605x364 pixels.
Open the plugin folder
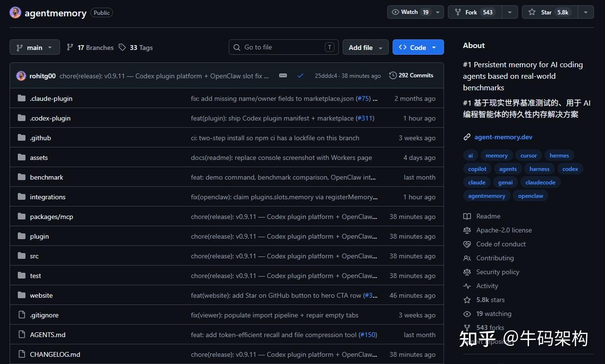39,236
